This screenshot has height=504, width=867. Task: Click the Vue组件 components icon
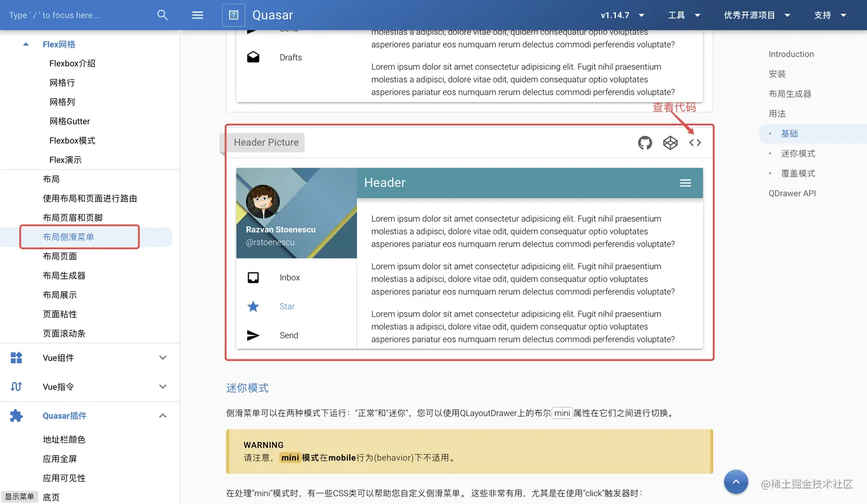coord(16,358)
